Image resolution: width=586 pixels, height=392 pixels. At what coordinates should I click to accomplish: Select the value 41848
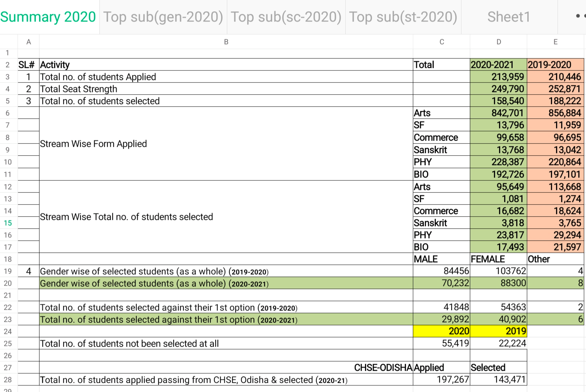pos(442,307)
